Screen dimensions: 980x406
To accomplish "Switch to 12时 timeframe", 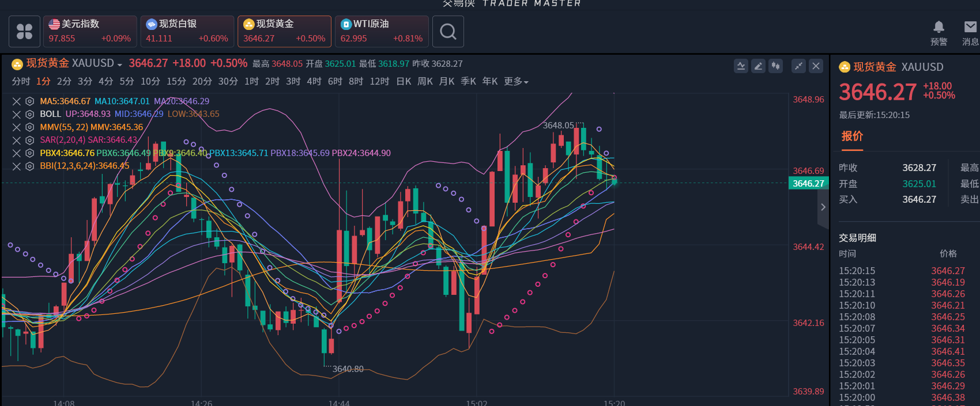I will (379, 82).
